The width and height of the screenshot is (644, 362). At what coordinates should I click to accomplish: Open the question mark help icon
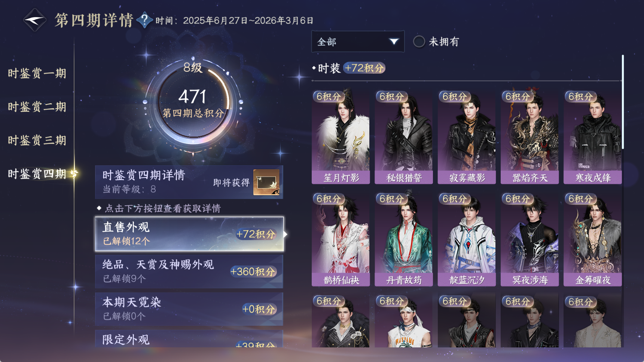tap(144, 20)
